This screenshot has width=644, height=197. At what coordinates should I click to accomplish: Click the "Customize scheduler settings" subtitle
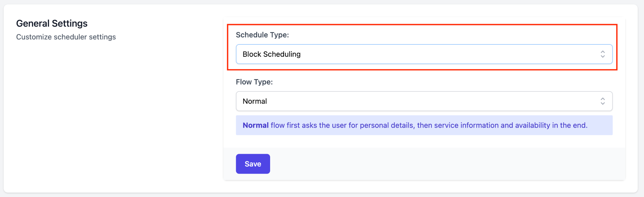click(x=66, y=37)
